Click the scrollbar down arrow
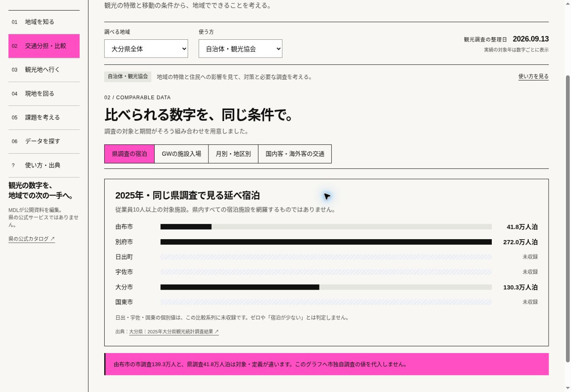Image resolution: width=571 pixels, height=392 pixels. pyautogui.click(x=568, y=388)
